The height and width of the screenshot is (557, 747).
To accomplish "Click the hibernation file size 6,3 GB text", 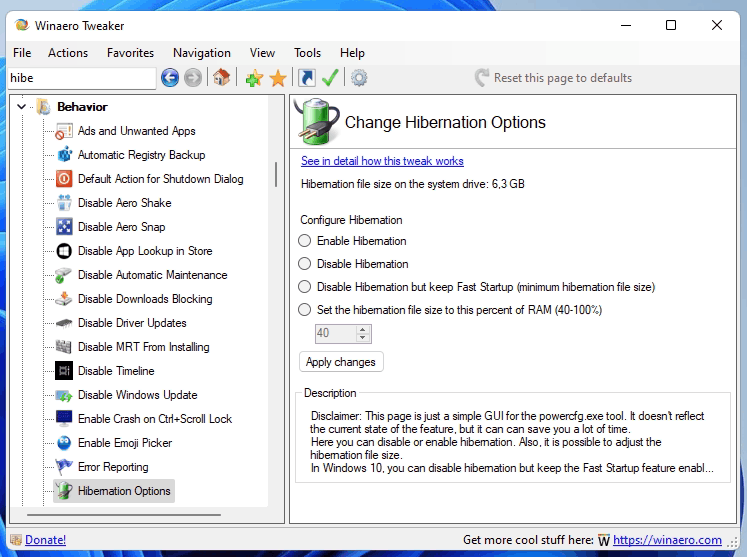I will pyautogui.click(x=413, y=184).
